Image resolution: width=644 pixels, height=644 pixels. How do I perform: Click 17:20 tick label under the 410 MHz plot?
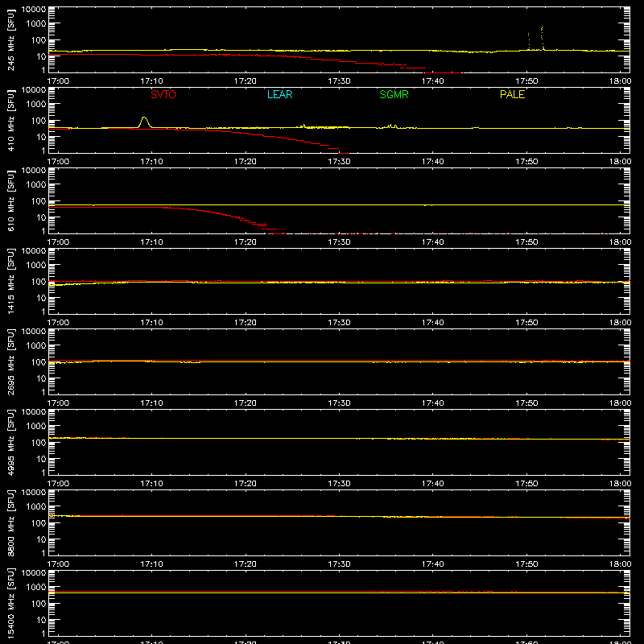[x=246, y=162]
